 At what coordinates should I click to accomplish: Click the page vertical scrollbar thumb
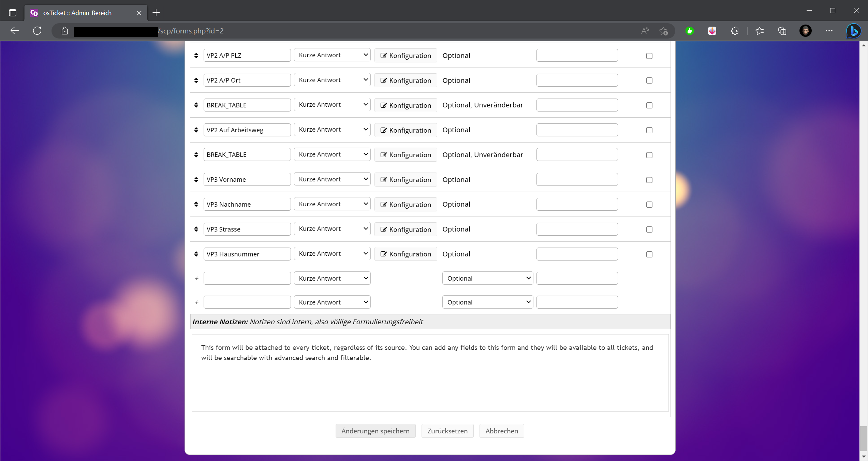pos(864,438)
